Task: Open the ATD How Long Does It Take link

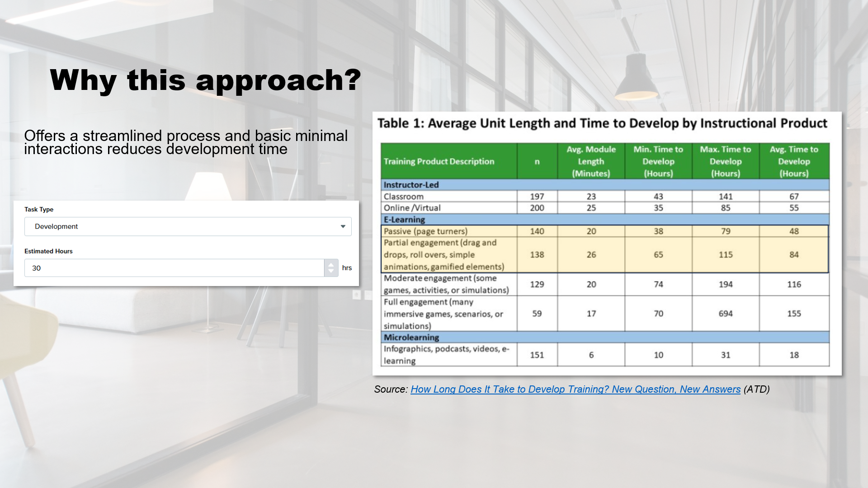Action: 575,389
